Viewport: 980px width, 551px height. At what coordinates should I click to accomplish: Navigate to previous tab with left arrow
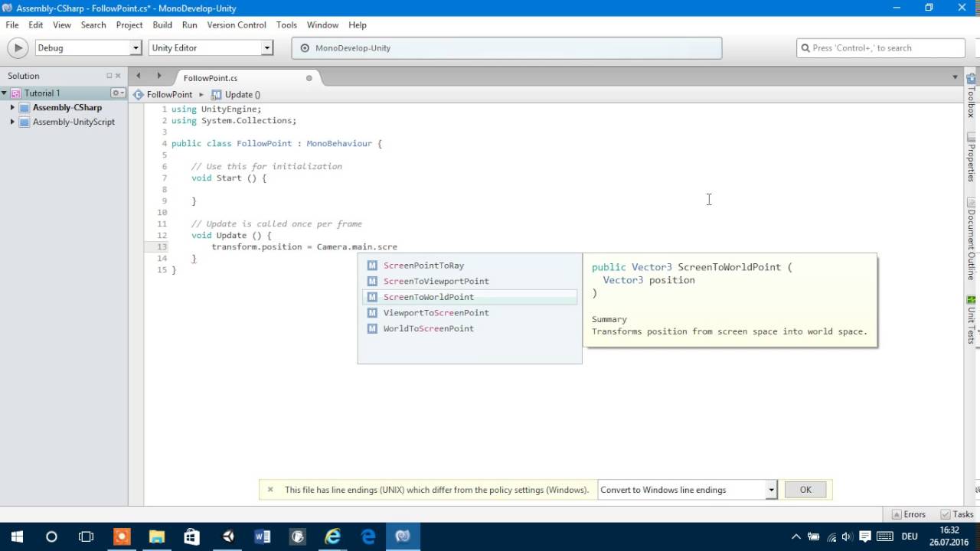coord(138,76)
